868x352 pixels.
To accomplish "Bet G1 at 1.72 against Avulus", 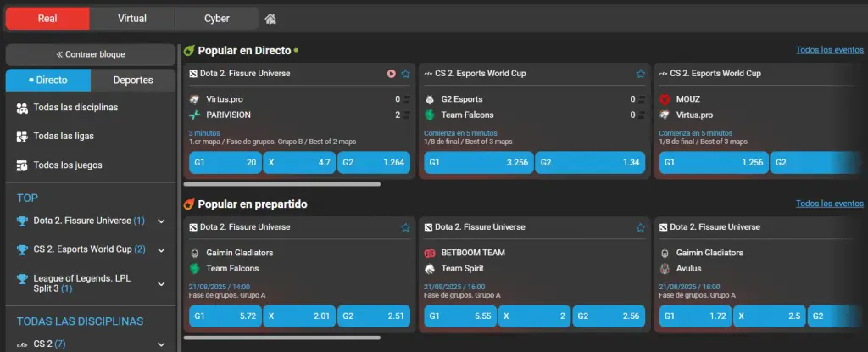I will 696,316.
